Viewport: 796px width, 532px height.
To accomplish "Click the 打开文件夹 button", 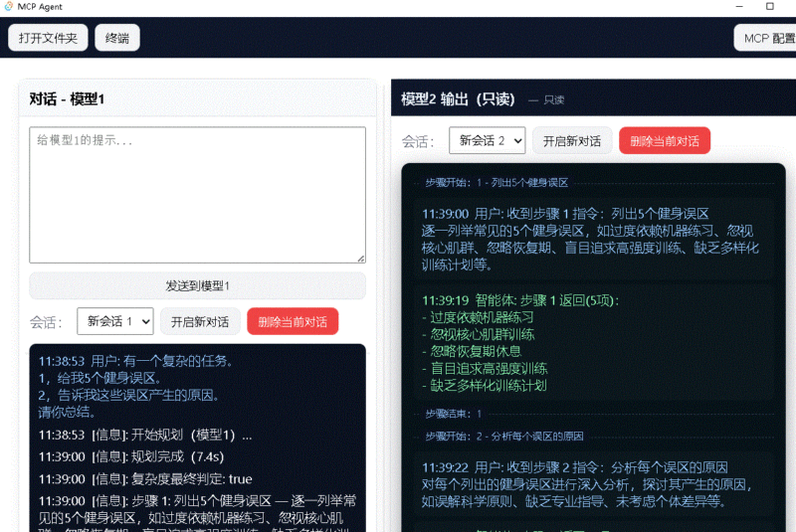I will 48,38.
